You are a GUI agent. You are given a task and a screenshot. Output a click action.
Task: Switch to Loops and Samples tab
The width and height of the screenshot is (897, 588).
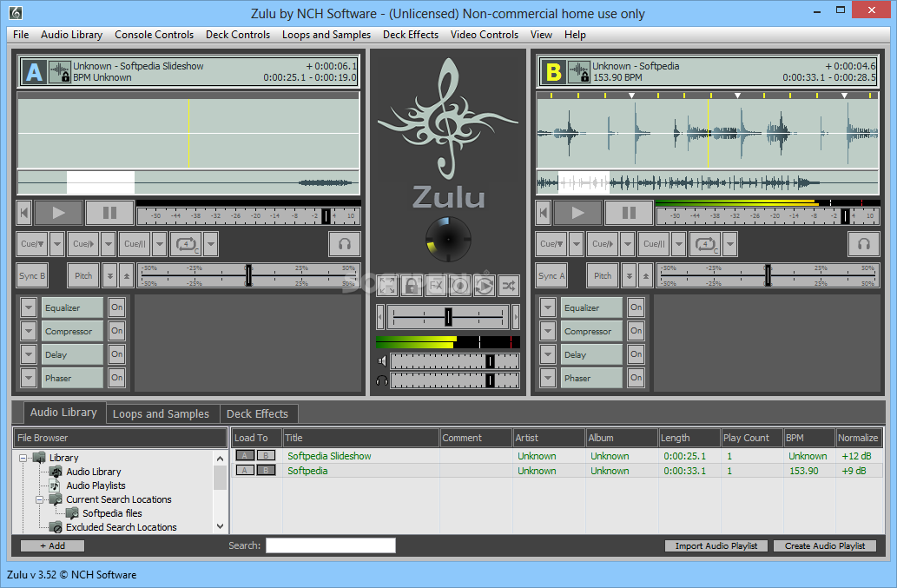point(162,413)
